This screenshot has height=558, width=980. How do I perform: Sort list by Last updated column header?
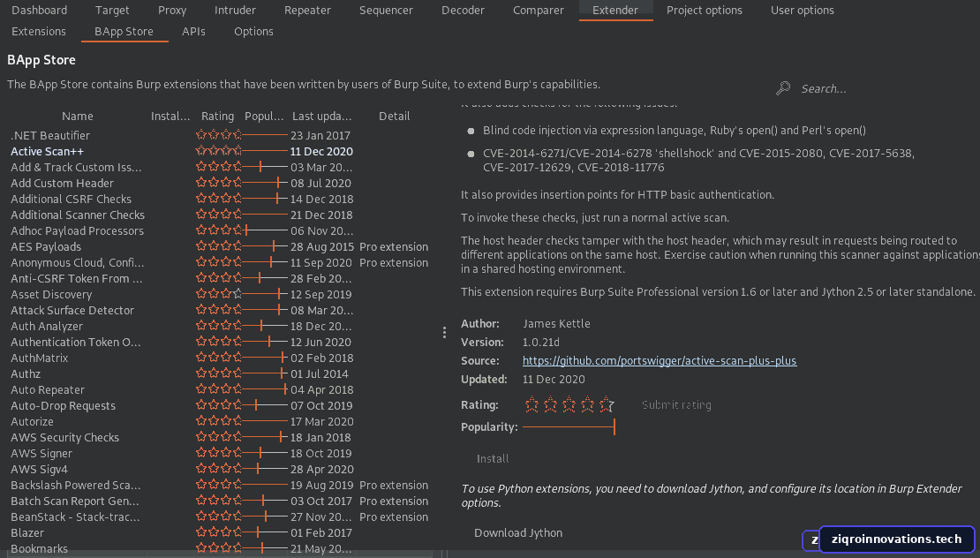(322, 117)
